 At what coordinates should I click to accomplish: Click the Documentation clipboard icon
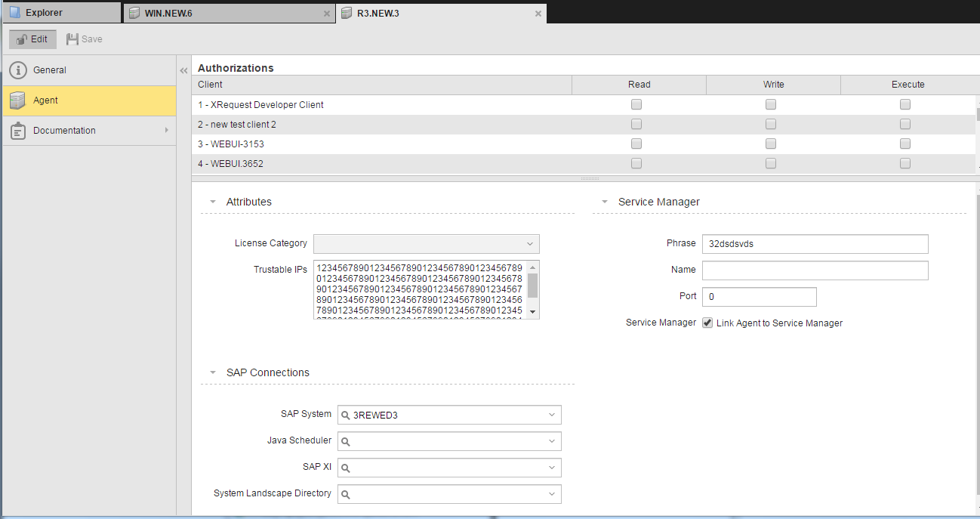[18, 131]
